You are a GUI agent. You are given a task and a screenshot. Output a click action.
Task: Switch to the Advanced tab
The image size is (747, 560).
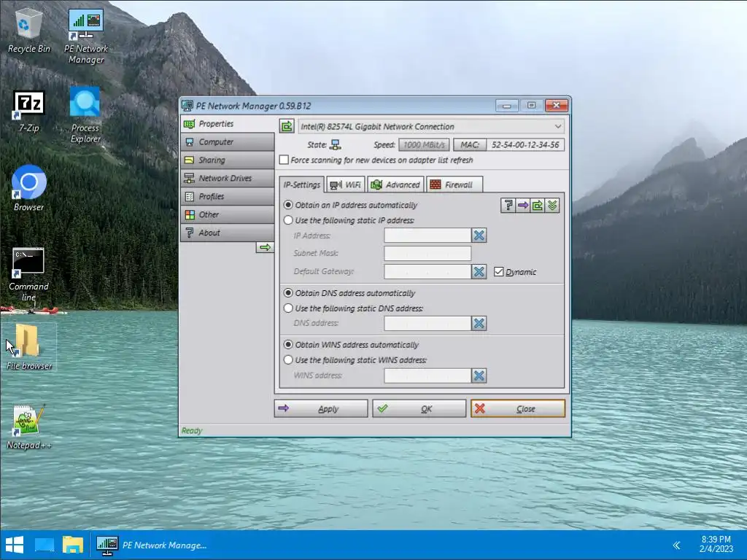[395, 184]
